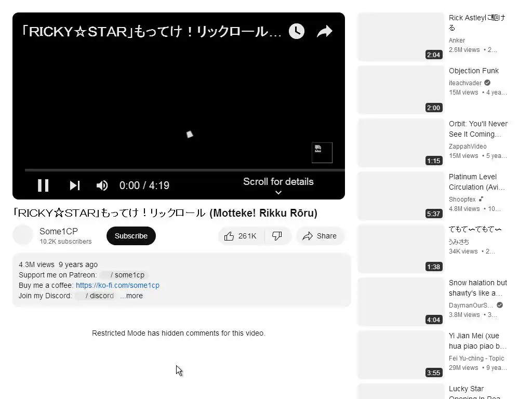This screenshot has width=532, height=399.
Task: Open the ko-fi.com/some1cp link
Action: pyautogui.click(x=117, y=285)
